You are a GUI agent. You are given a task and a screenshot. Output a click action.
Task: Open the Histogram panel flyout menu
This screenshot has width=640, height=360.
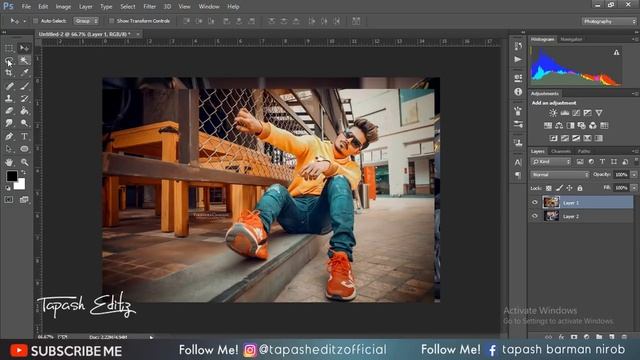point(636,39)
